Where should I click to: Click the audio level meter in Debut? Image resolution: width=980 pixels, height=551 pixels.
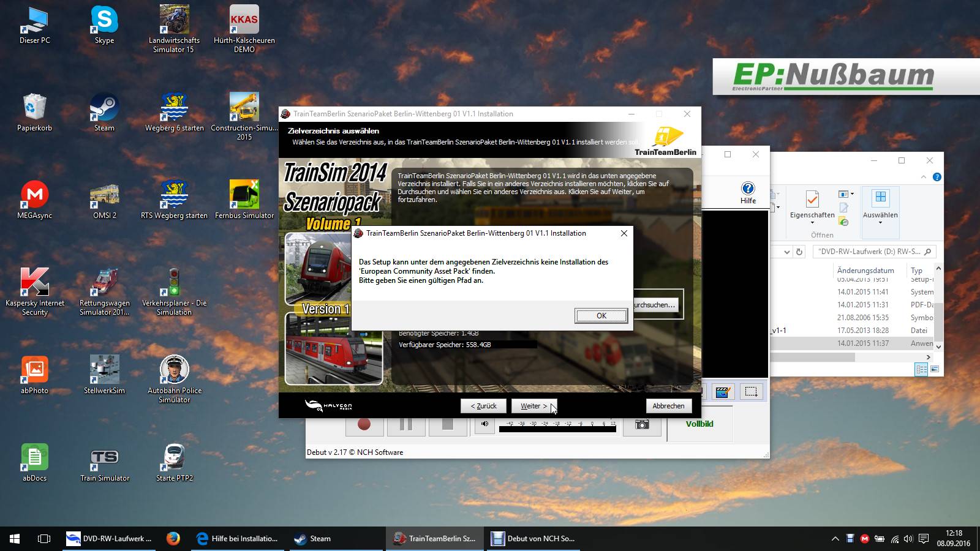[x=557, y=426]
